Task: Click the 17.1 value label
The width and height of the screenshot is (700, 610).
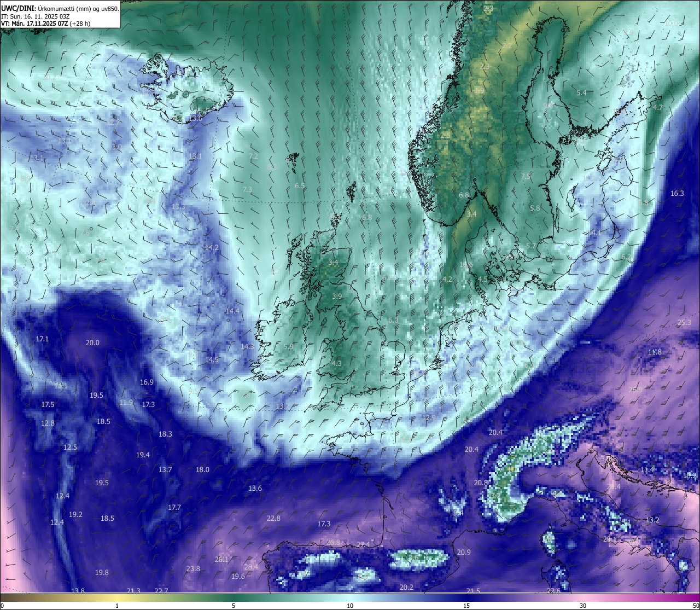Action: (42, 339)
